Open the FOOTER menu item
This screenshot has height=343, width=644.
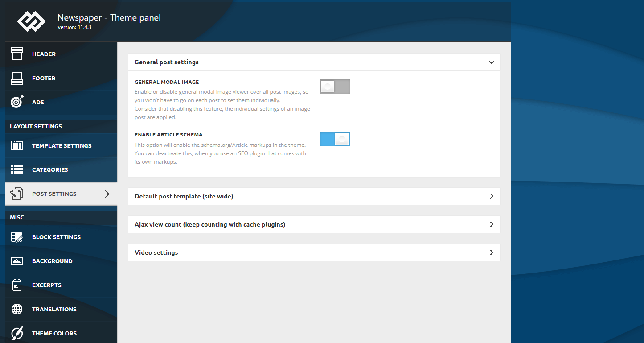[x=61, y=78]
